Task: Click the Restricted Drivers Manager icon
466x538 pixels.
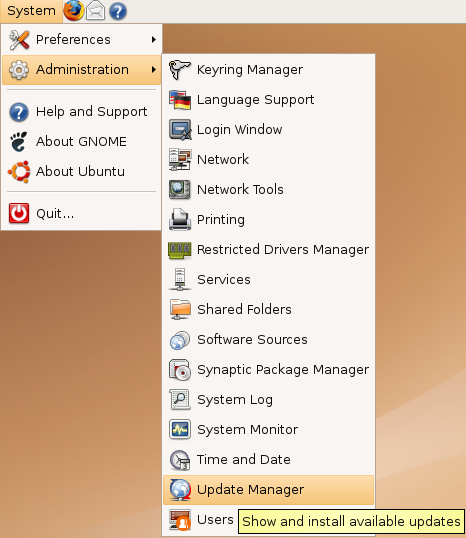Action: click(x=180, y=249)
